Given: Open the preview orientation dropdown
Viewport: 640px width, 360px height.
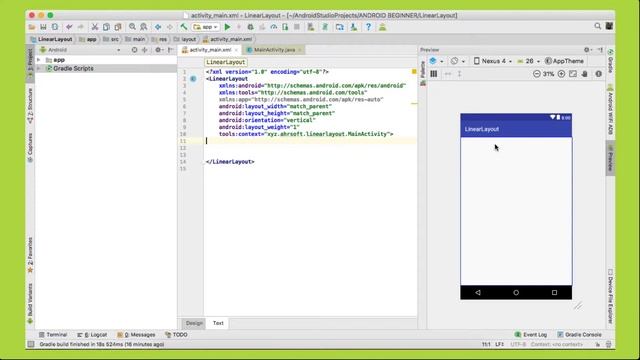Looking at the screenshot, I should (x=457, y=61).
